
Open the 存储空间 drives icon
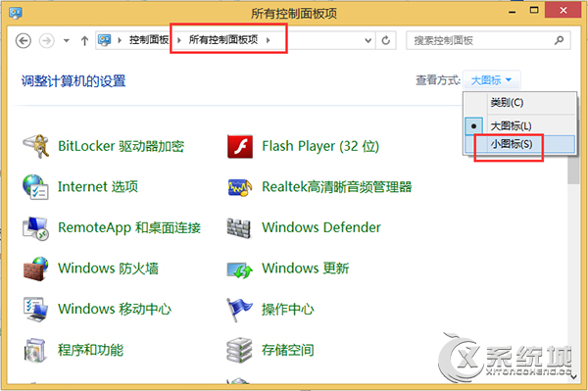click(x=239, y=350)
